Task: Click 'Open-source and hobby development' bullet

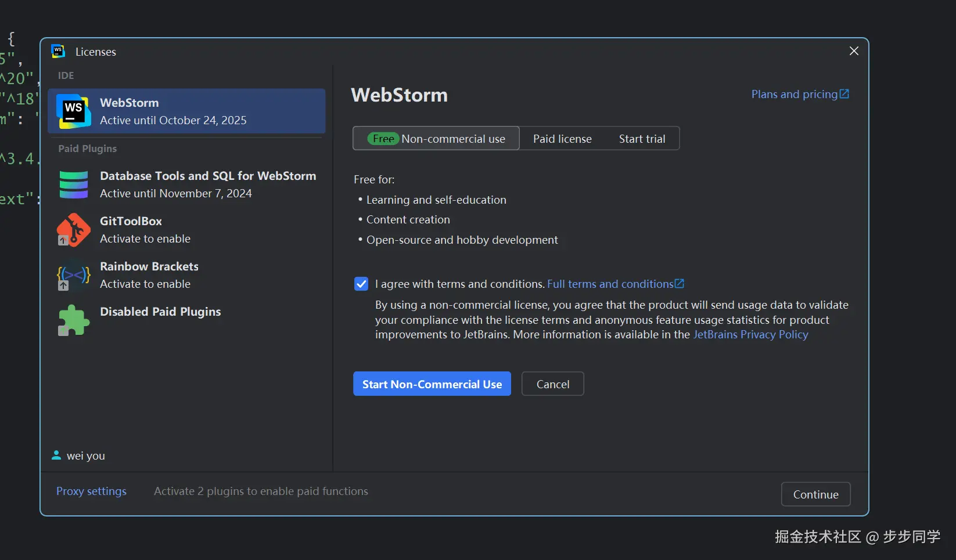Action: point(462,240)
